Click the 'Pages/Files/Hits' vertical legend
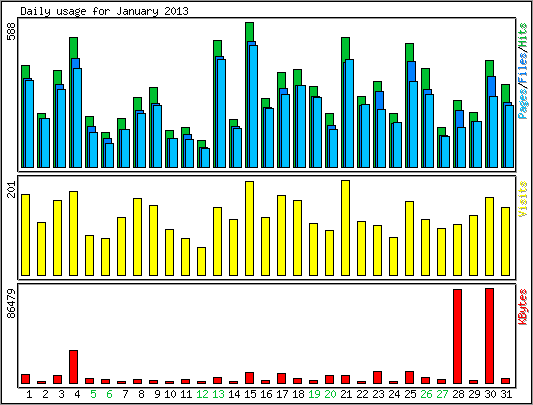 point(523,71)
